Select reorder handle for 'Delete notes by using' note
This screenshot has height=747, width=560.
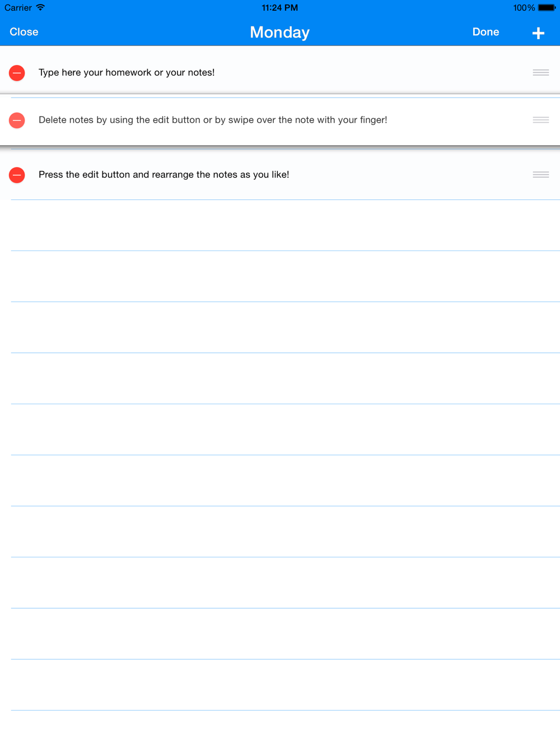[541, 120]
